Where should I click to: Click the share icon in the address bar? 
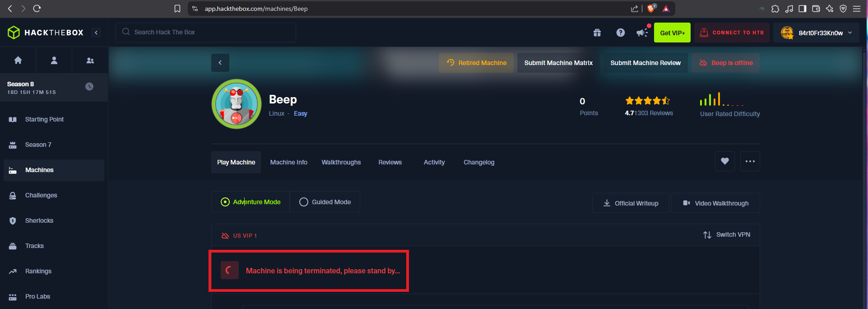coord(635,9)
